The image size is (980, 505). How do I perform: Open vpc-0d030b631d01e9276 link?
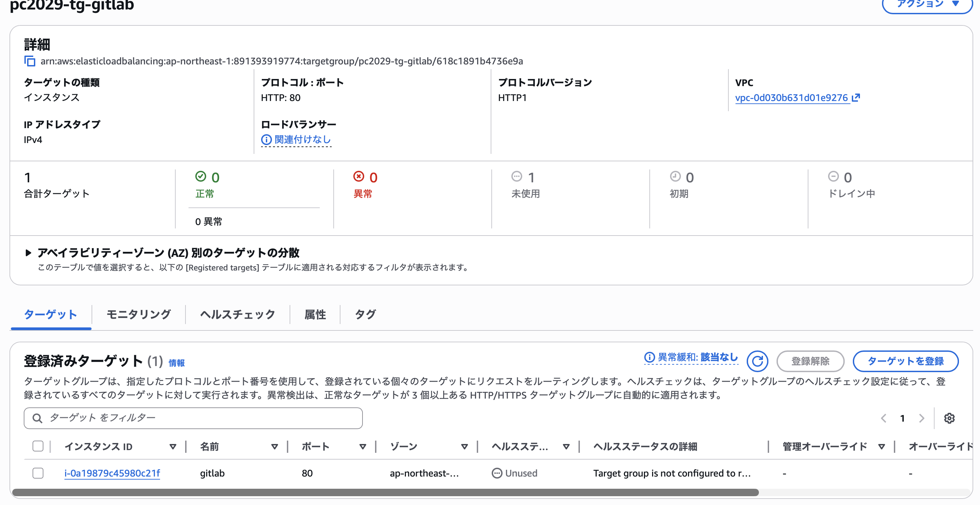pyautogui.click(x=791, y=98)
